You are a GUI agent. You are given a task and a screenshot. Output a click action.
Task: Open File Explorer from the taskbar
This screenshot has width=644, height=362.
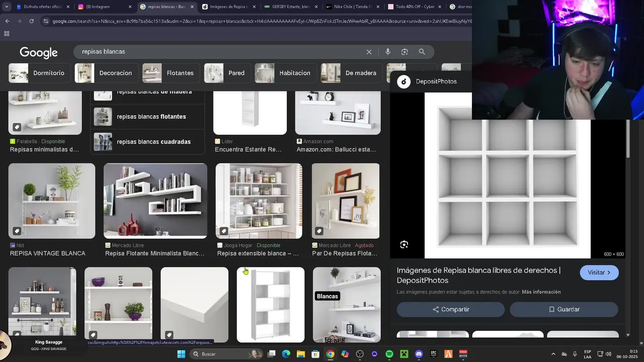click(x=300, y=354)
